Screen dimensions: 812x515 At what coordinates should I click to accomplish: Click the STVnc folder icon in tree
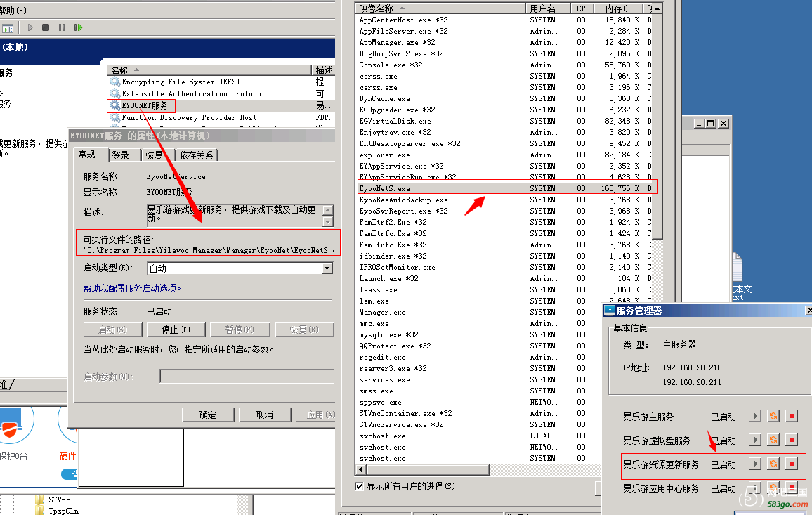(x=40, y=500)
